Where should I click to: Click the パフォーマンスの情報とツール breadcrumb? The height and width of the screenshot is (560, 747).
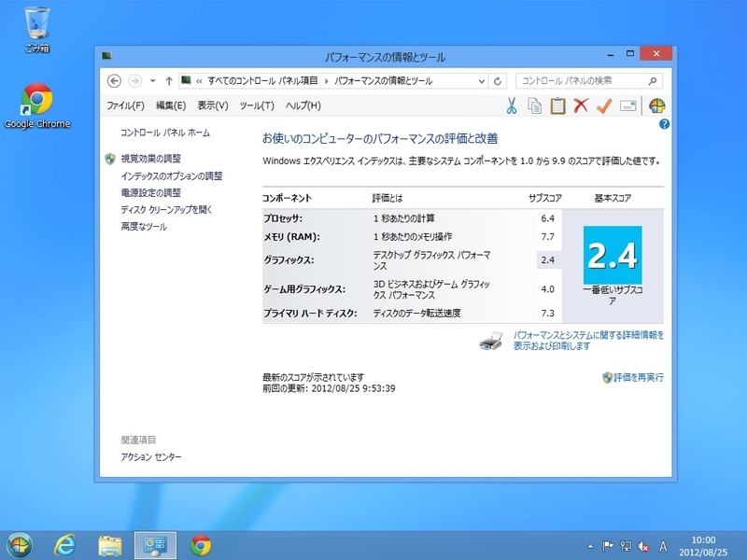coord(383,81)
